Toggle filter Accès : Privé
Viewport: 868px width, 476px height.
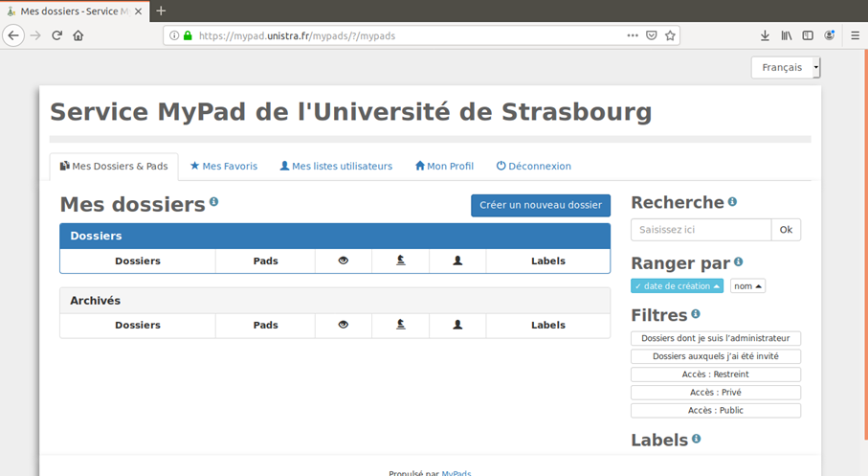pyautogui.click(x=716, y=393)
